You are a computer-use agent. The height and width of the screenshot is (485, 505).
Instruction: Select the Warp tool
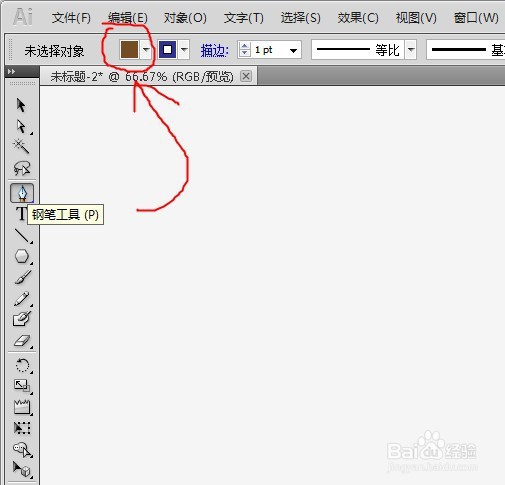tap(22, 407)
